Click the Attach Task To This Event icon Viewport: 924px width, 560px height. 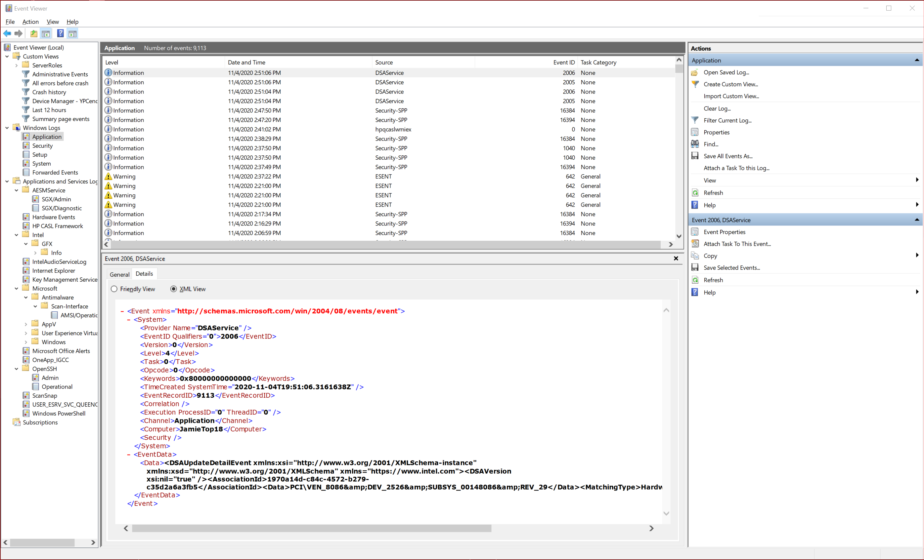(695, 244)
